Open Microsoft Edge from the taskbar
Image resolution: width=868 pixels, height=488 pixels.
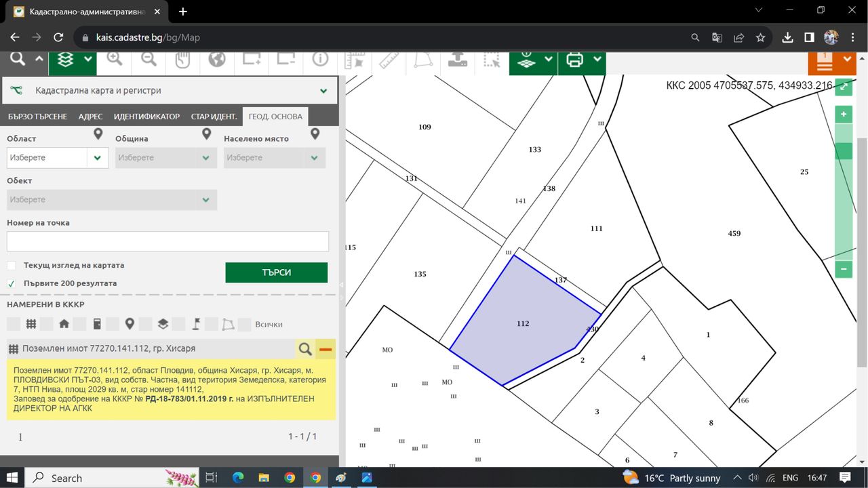tap(237, 478)
